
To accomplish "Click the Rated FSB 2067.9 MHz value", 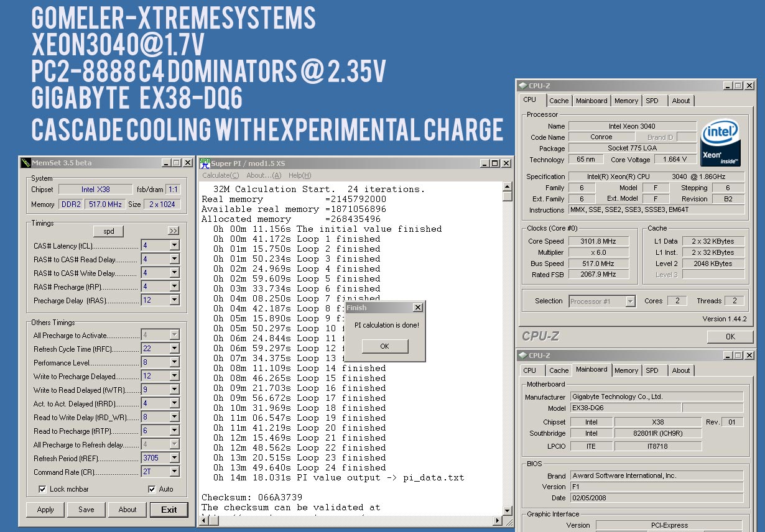I will [x=598, y=275].
